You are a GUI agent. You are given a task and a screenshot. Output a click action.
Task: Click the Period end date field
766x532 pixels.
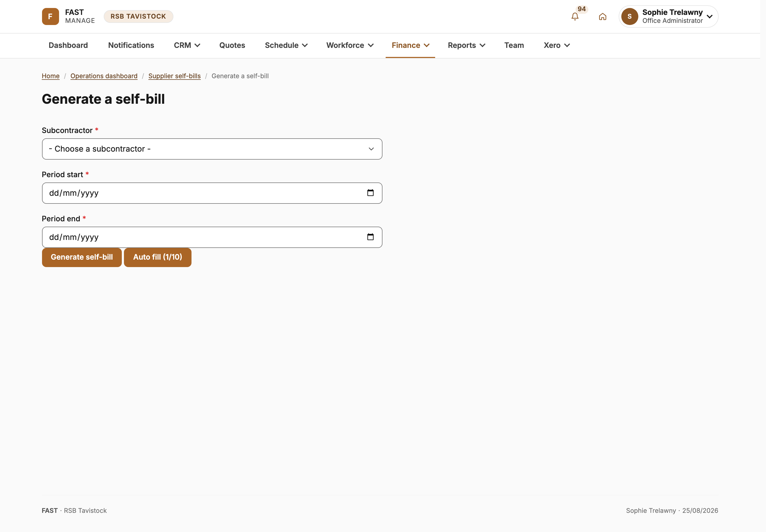click(212, 237)
